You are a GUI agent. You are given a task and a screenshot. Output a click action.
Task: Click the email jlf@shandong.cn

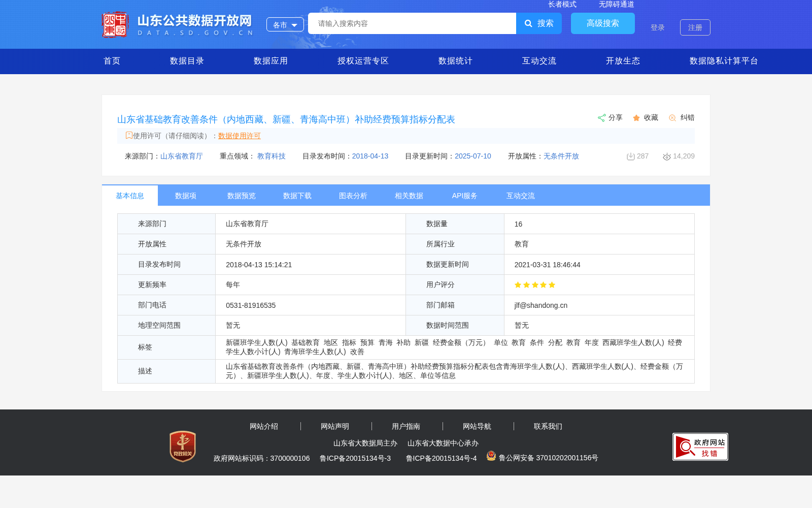coord(541,305)
